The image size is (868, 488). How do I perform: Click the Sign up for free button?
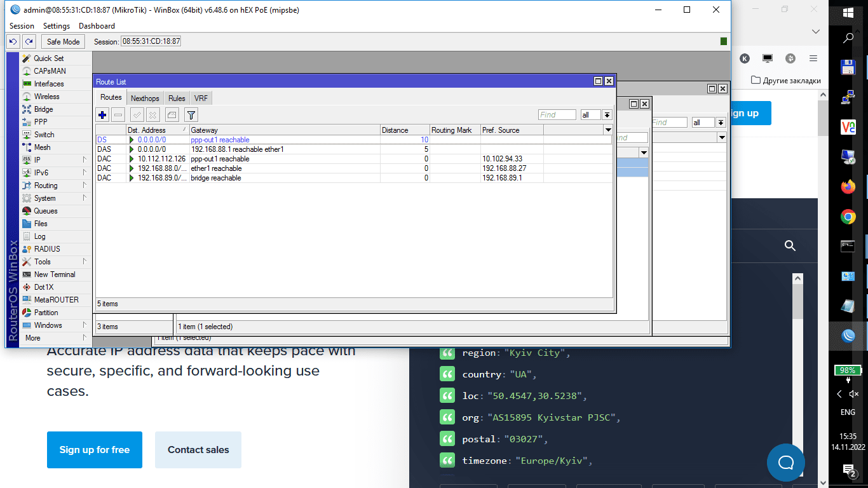point(95,450)
